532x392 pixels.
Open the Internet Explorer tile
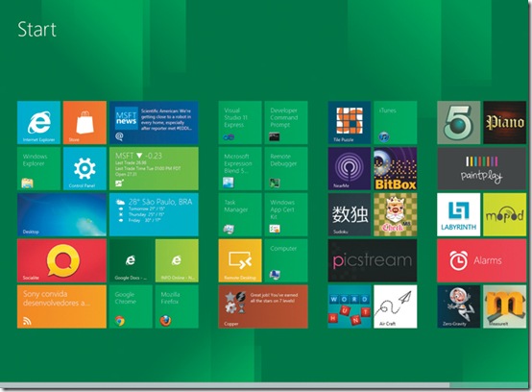point(38,123)
